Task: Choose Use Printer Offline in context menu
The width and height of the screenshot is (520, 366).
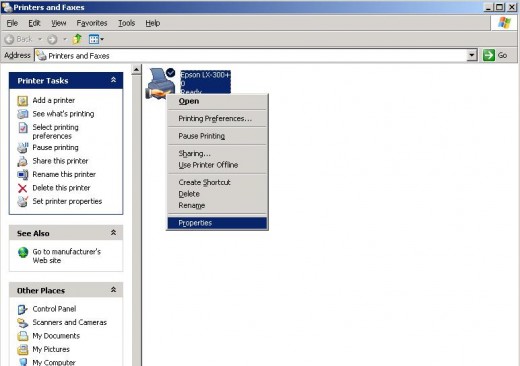Action: coord(217,165)
